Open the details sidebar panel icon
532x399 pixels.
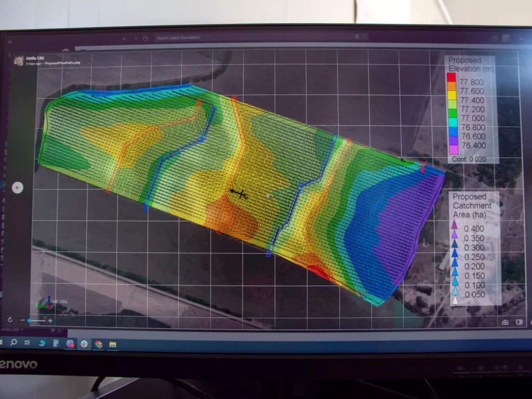(519, 322)
